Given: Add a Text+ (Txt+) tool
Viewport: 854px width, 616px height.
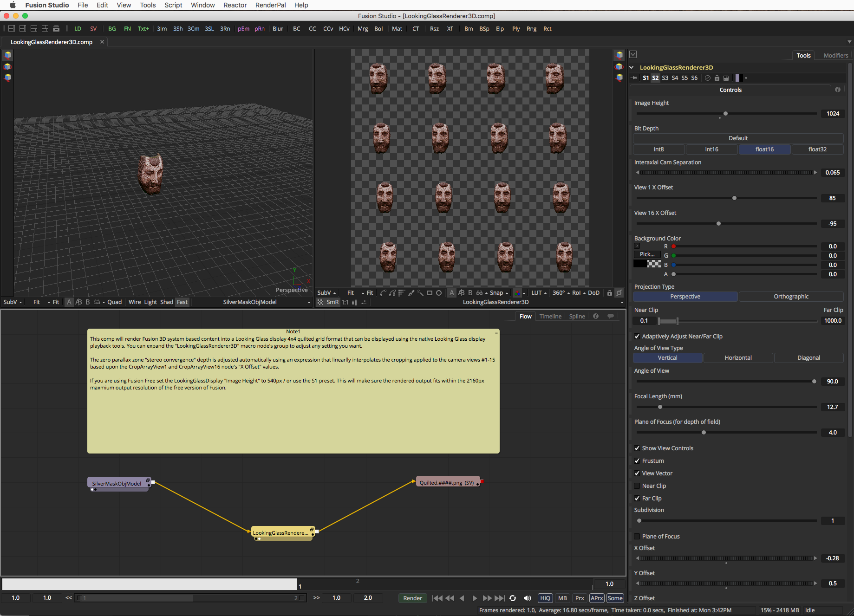Looking at the screenshot, I should click(x=143, y=29).
